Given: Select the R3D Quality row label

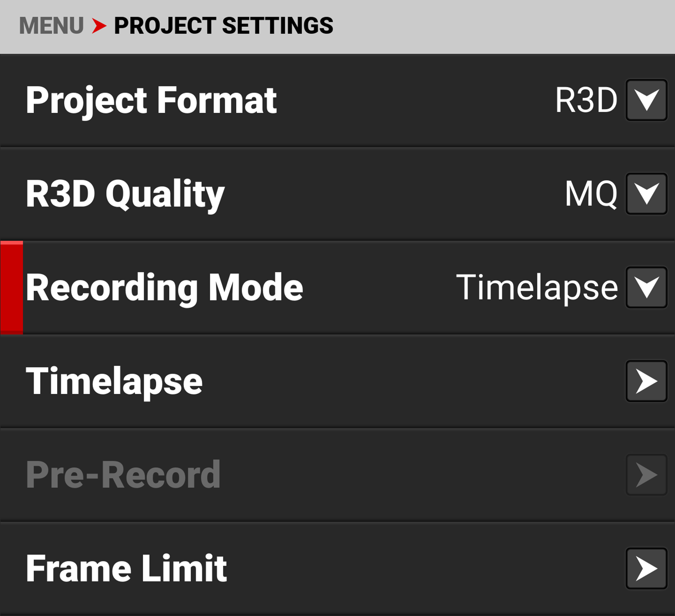Looking at the screenshot, I should click(x=125, y=194).
